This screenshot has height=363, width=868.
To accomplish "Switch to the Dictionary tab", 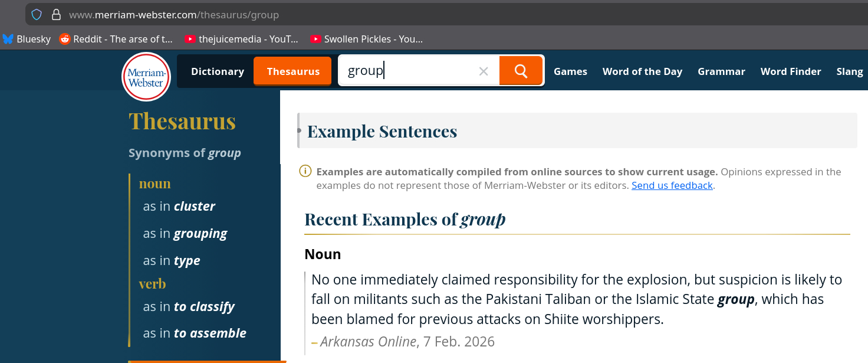I will (x=217, y=71).
